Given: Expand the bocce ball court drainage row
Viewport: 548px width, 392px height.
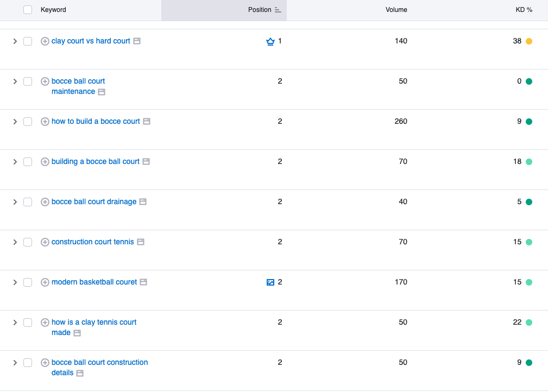Looking at the screenshot, I should tap(15, 202).
